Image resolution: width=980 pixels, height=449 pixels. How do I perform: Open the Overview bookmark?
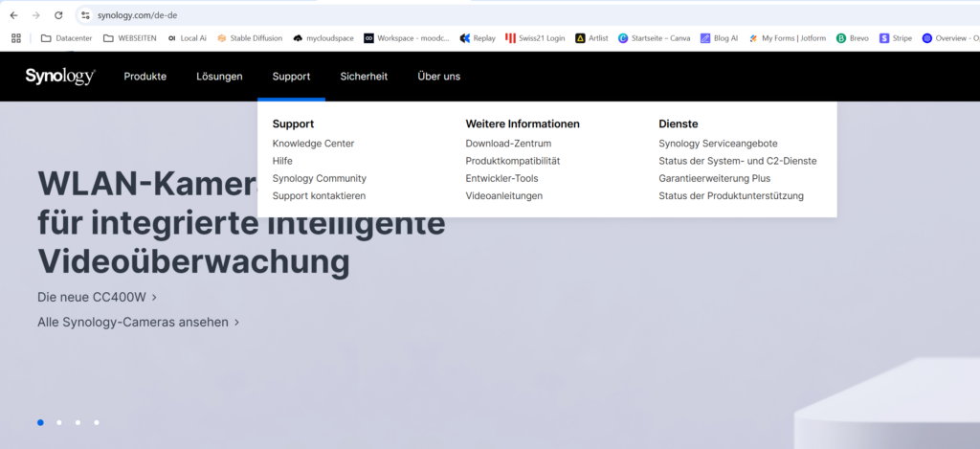(950, 38)
